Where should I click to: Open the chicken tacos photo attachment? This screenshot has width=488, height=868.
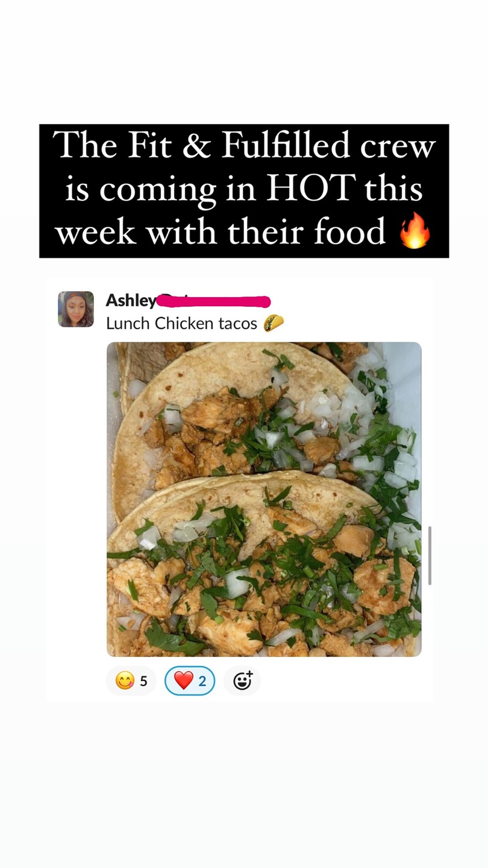tap(264, 499)
